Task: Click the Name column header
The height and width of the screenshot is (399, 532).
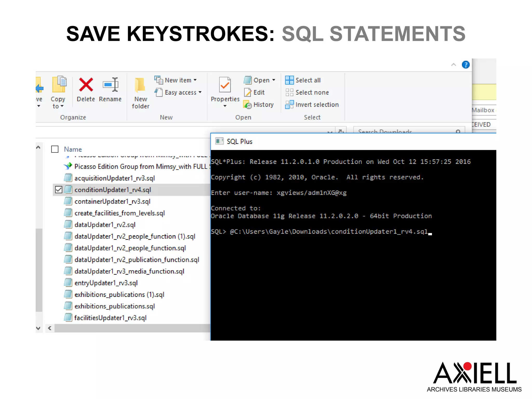Action: 73,149
